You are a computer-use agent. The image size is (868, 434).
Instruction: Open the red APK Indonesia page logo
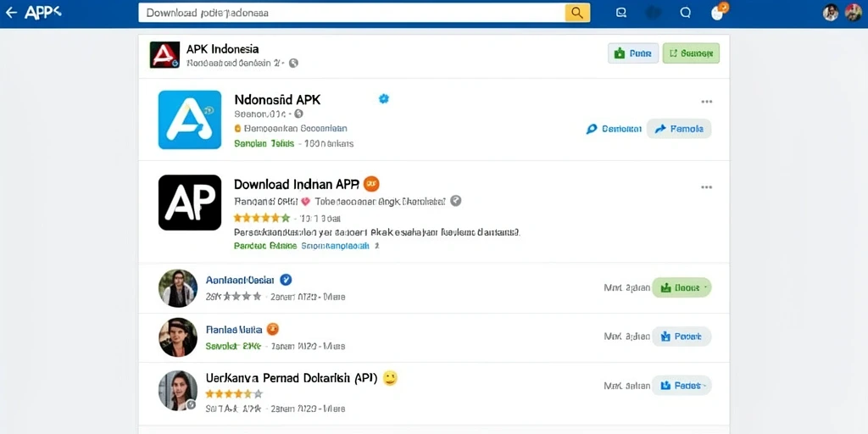(164, 55)
